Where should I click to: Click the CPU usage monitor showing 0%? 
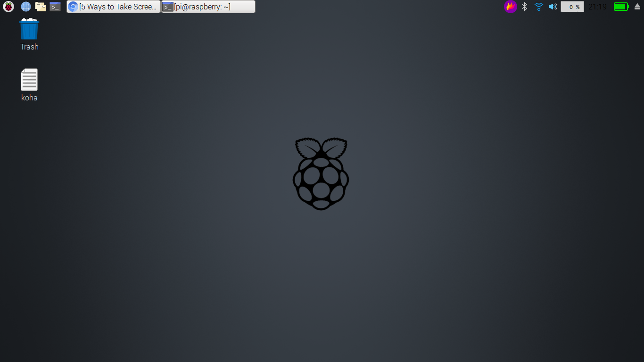point(572,7)
